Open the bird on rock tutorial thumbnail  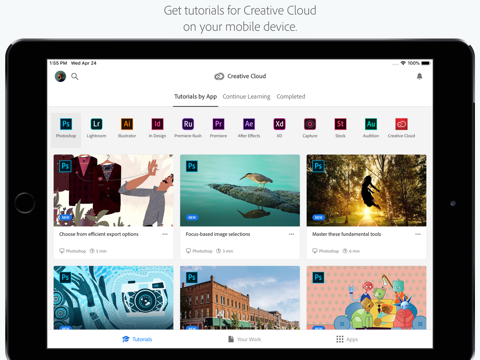tap(240, 190)
